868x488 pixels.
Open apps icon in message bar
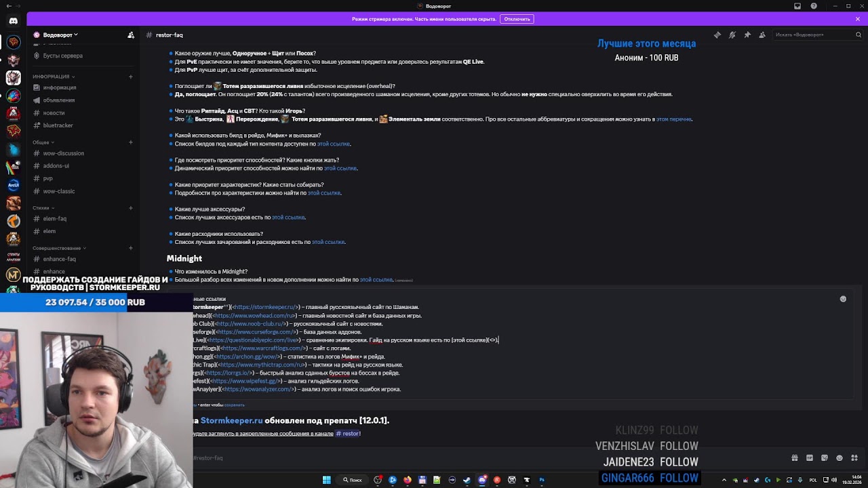[x=854, y=458]
